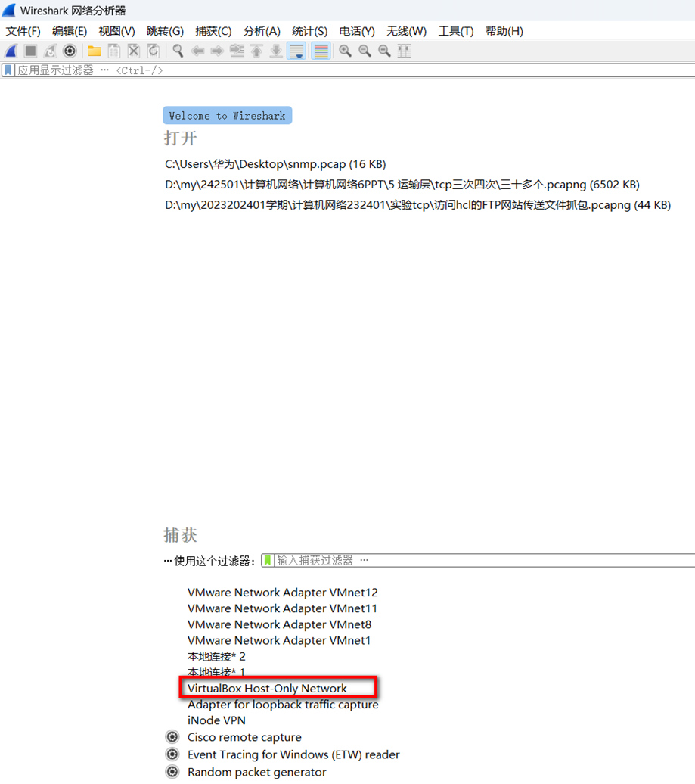Click the stop capture square icon
This screenshot has width=695, height=784.
click(x=30, y=51)
